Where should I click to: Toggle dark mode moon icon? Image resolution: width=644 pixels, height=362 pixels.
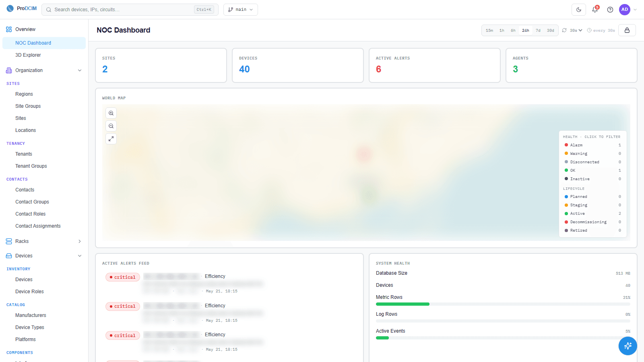click(x=579, y=10)
